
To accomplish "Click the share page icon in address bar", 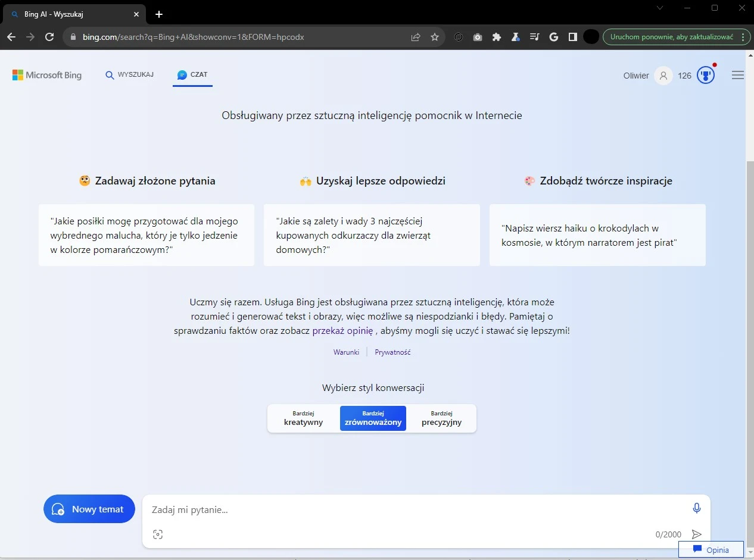I will click(x=416, y=37).
